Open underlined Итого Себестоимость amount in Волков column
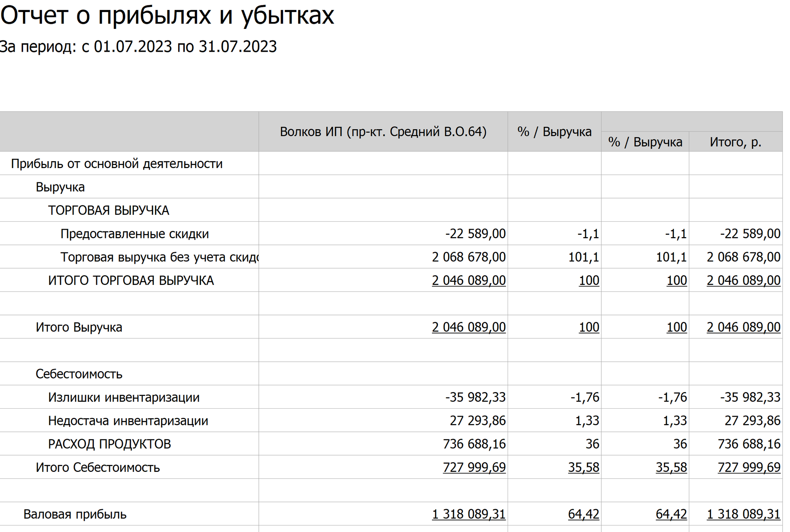The width and height of the screenshot is (790, 532). 474,468
